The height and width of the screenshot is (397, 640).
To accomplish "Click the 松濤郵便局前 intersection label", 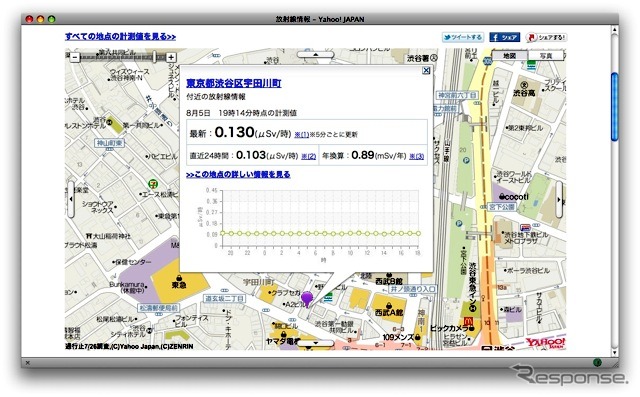I will (x=159, y=308).
